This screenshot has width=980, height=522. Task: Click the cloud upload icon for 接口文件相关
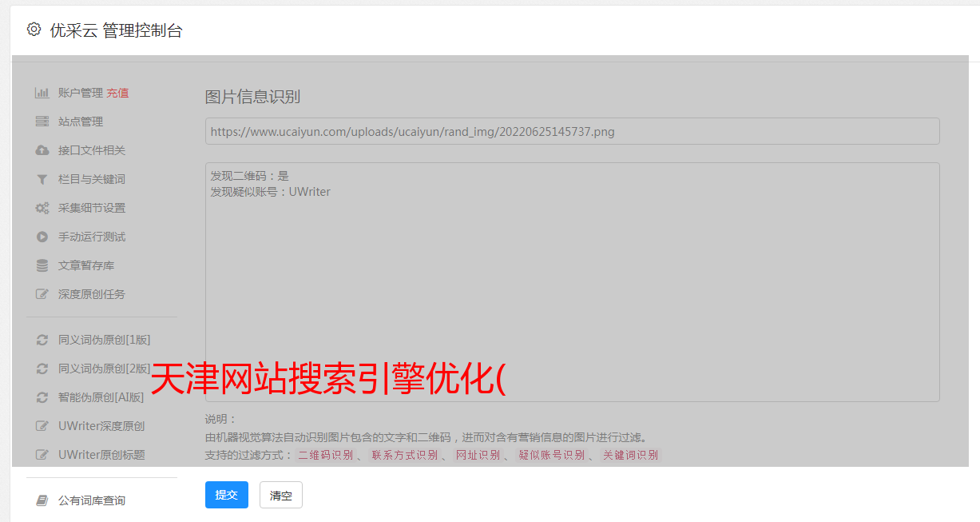coord(42,150)
